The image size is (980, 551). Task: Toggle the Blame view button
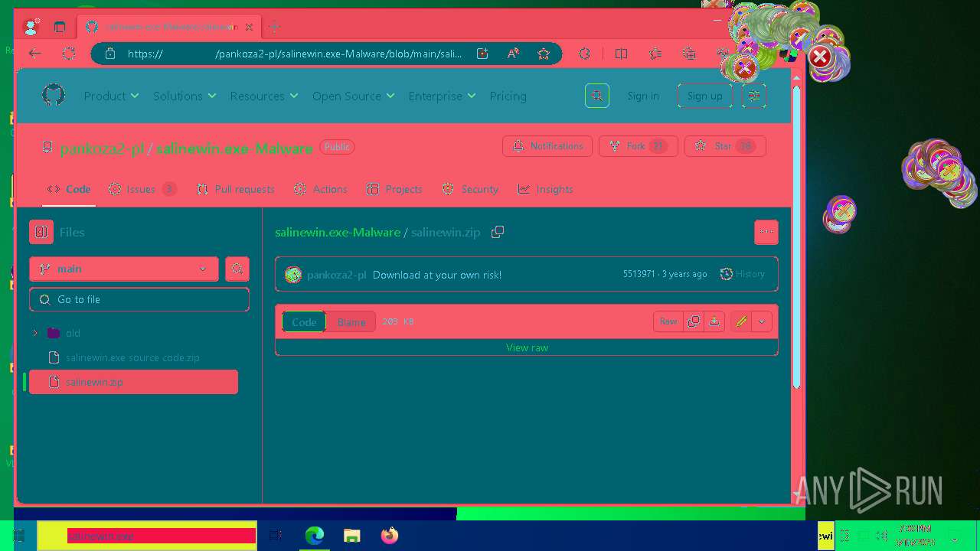351,322
